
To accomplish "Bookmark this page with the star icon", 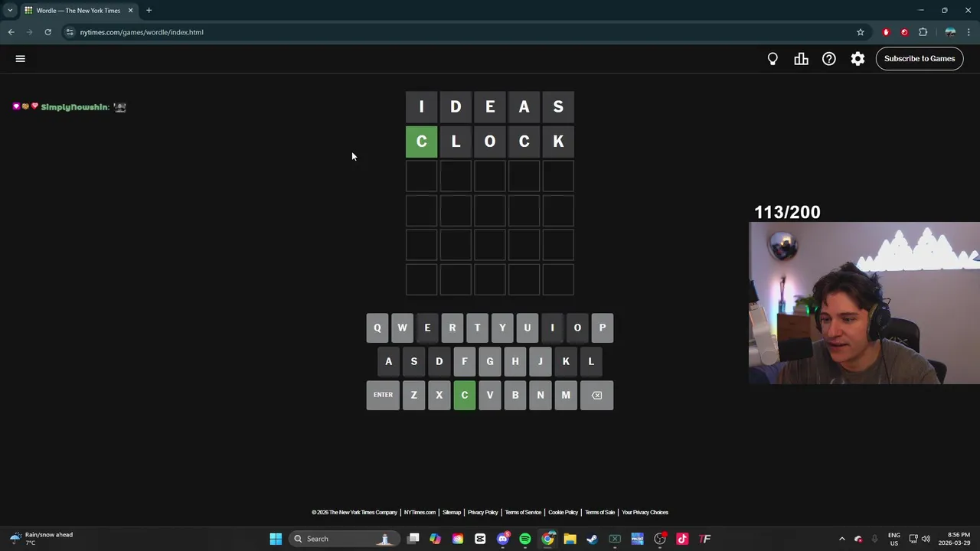I will click(x=861, y=32).
